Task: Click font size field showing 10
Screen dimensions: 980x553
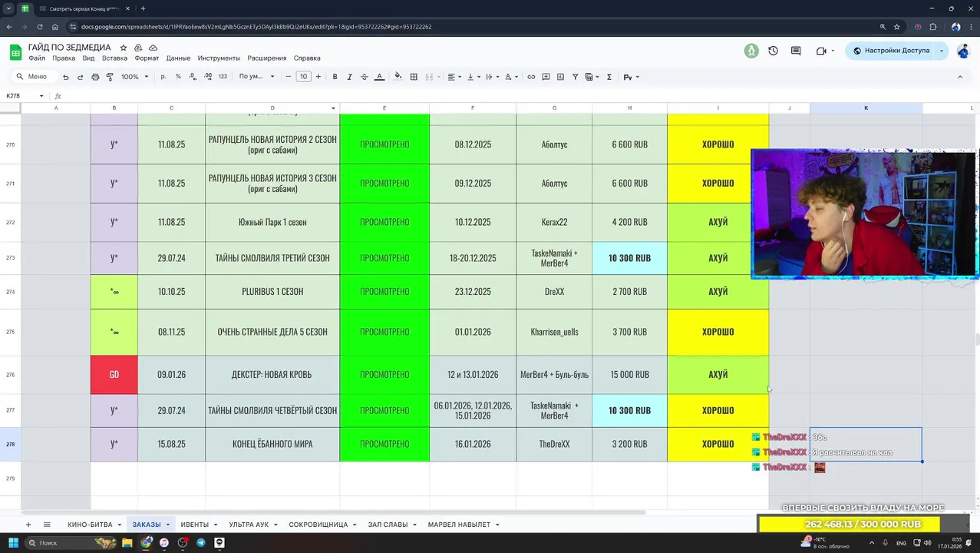Action: click(303, 77)
